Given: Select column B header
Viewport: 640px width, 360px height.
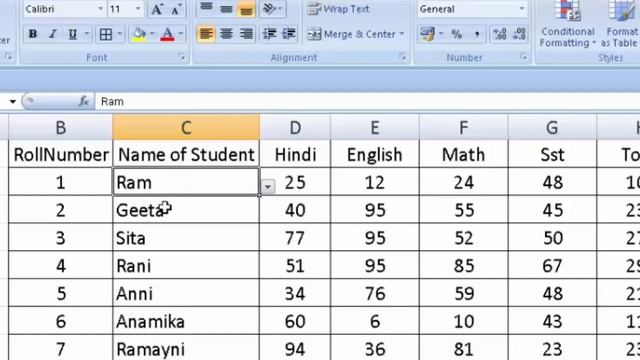Looking at the screenshot, I should point(60,128).
